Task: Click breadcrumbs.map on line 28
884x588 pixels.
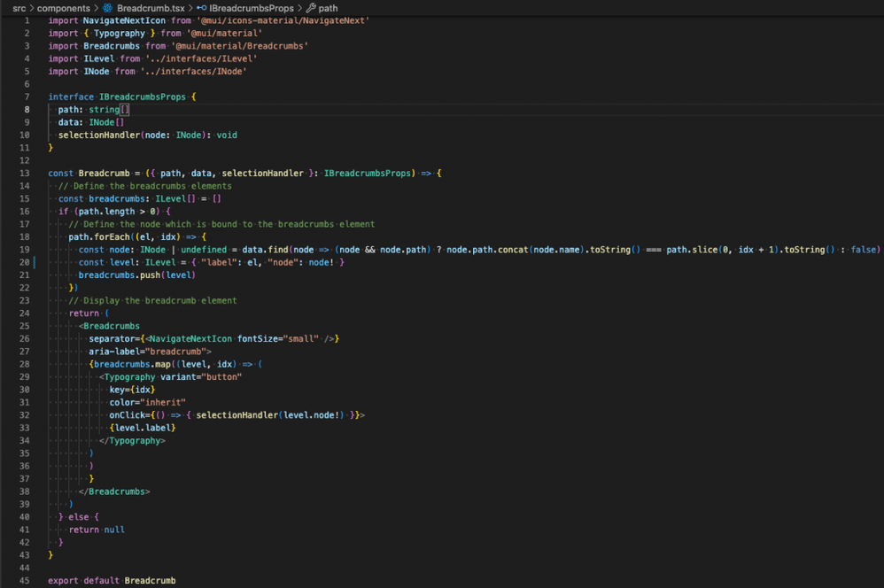Action: click(132, 364)
